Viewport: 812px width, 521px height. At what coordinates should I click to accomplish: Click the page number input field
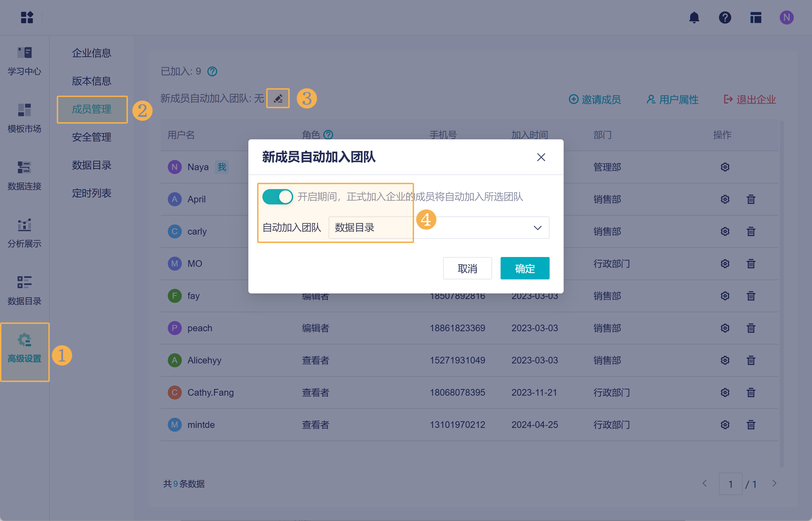point(730,484)
